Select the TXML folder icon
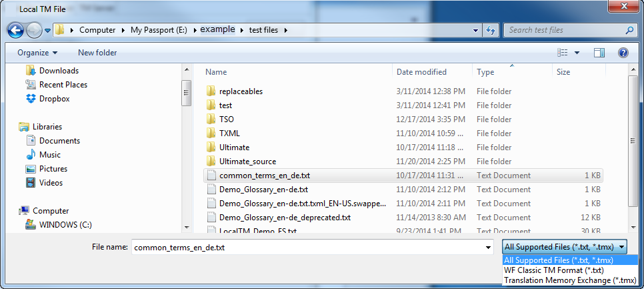The height and width of the screenshot is (289, 644). pos(211,133)
